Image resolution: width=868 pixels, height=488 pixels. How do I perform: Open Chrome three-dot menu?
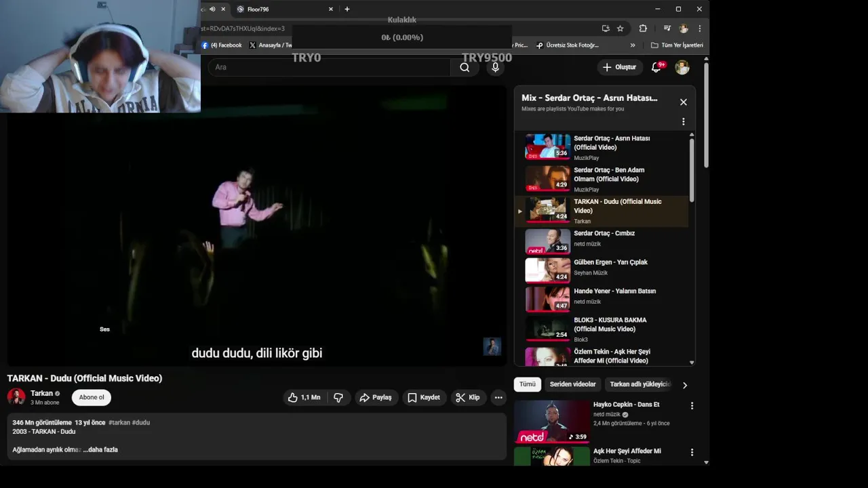point(699,28)
